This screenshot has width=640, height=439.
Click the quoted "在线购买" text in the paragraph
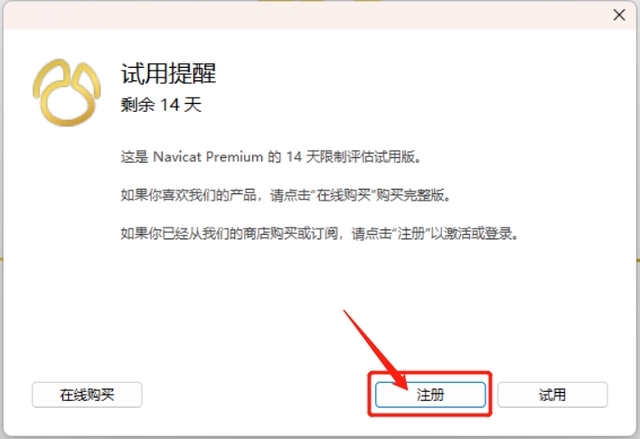click(x=343, y=195)
